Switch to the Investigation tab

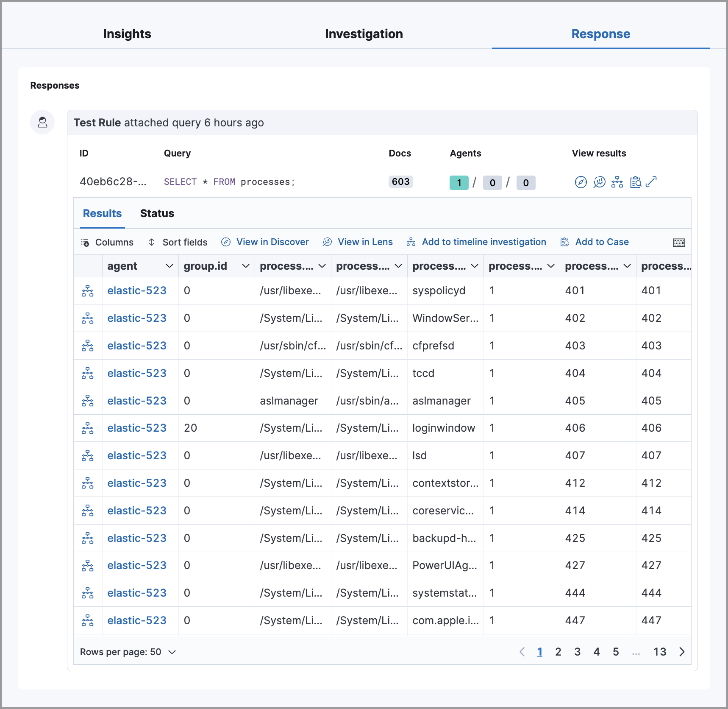pyautogui.click(x=364, y=33)
